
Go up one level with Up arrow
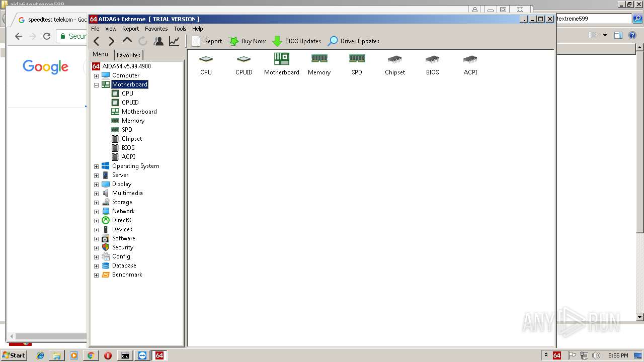click(x=127, y=41)
